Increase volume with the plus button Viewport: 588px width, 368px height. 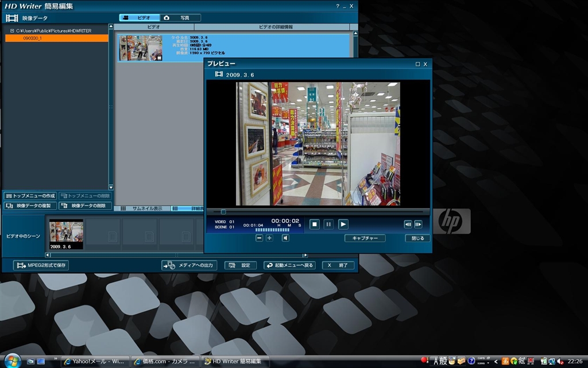pos(269,238)
